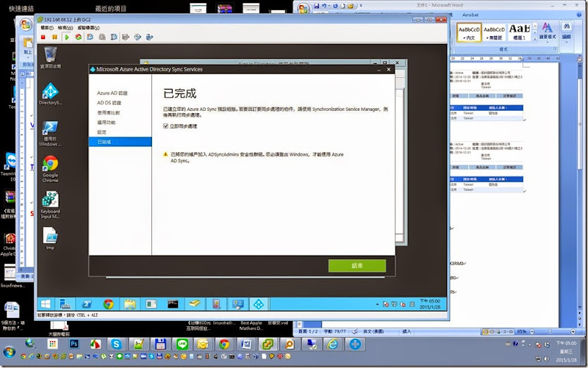The width and height of the screenshot is (588, 368).
Task: Click the 變更樣式 change styles button in Word
Action: [548, 31]
